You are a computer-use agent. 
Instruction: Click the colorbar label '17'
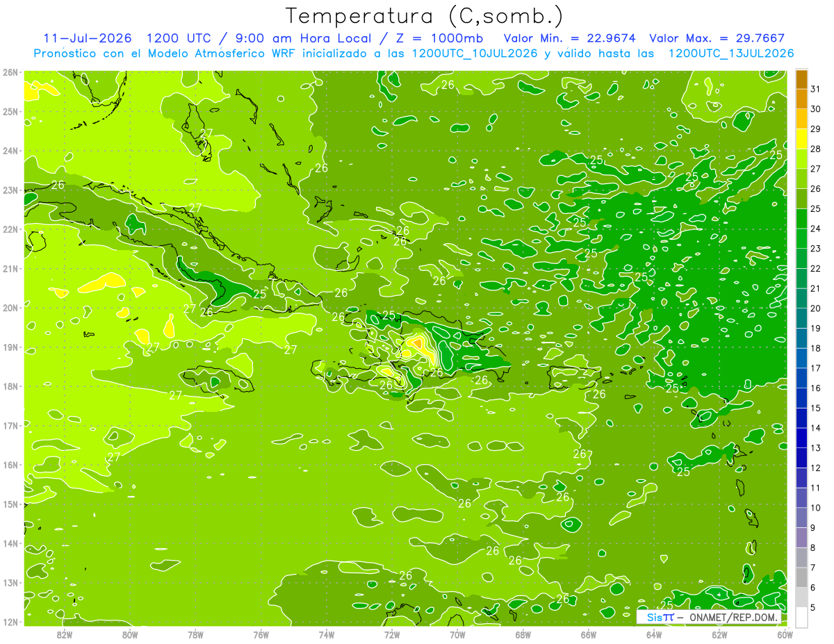(x=815, y=368)
